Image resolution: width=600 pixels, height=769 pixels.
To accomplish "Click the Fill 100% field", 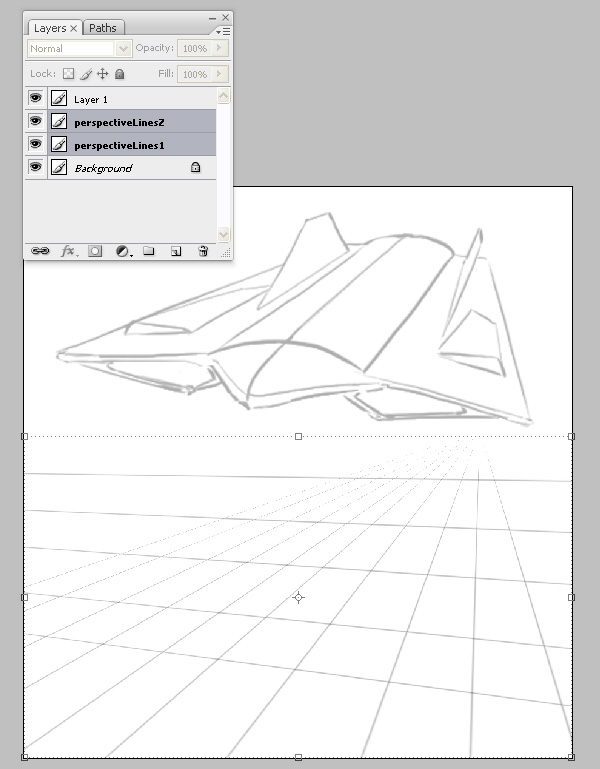I will pyautogui.click(x=195, y=74).
